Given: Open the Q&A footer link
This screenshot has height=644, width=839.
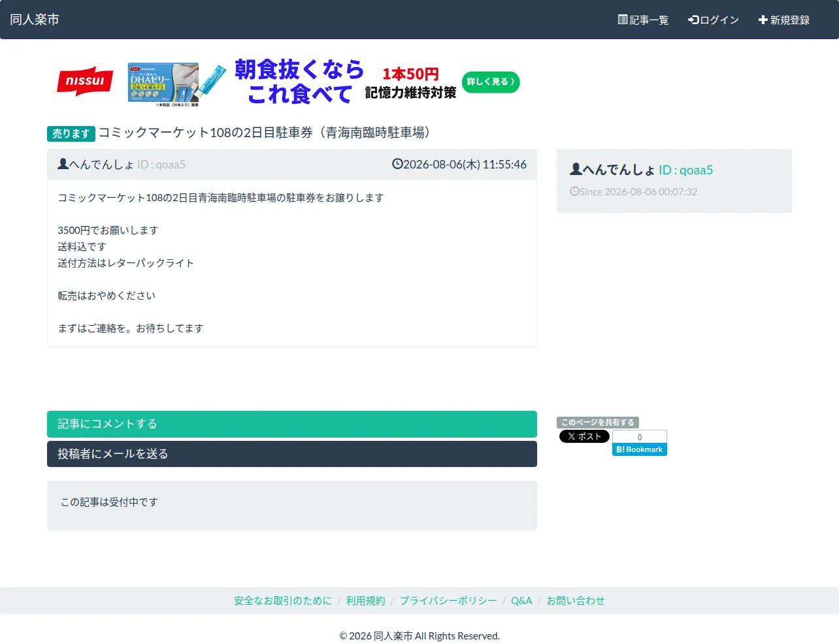Looking at the screenshot, I should [521, 601].
